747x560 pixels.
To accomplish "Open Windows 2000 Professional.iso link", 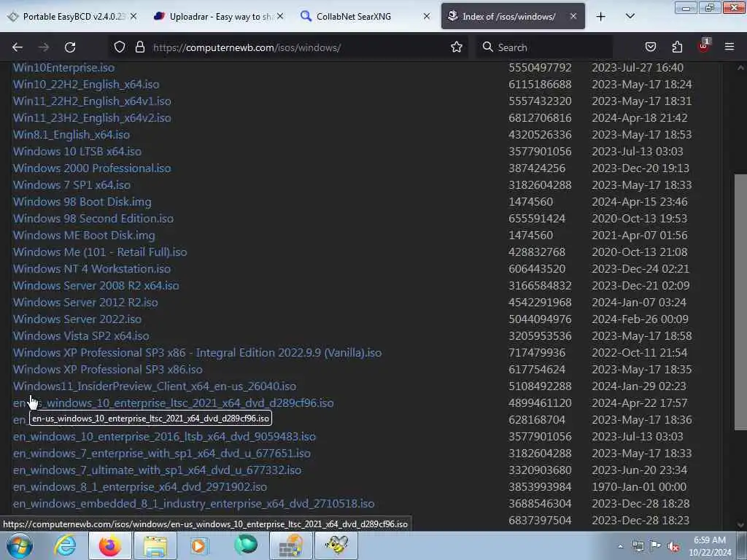I will tap(92, 168).
